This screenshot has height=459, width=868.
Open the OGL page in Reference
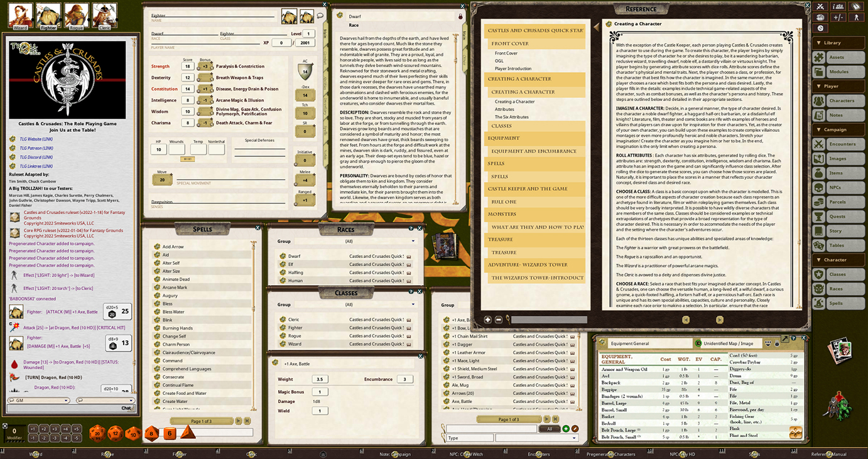[x=500, y=61]
